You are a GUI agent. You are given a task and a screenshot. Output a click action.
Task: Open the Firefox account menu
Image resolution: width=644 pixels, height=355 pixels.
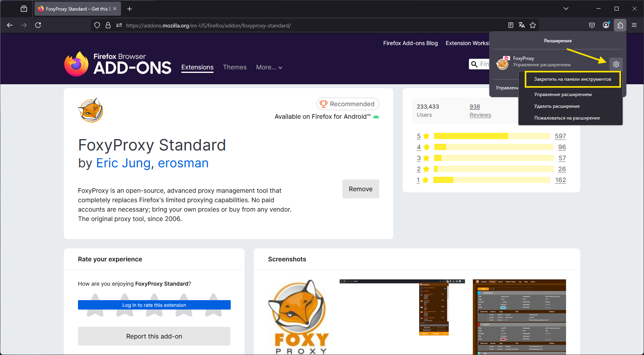click(606, 25)
